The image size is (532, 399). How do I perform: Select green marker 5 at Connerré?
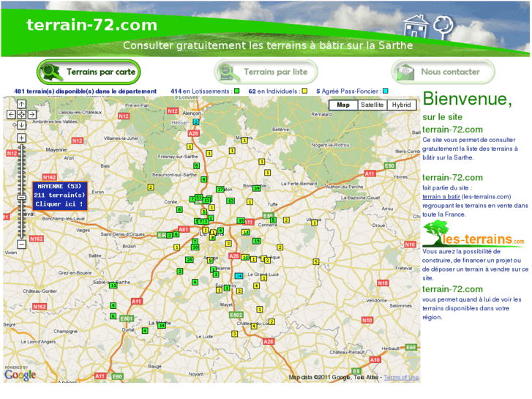[273, 220]
